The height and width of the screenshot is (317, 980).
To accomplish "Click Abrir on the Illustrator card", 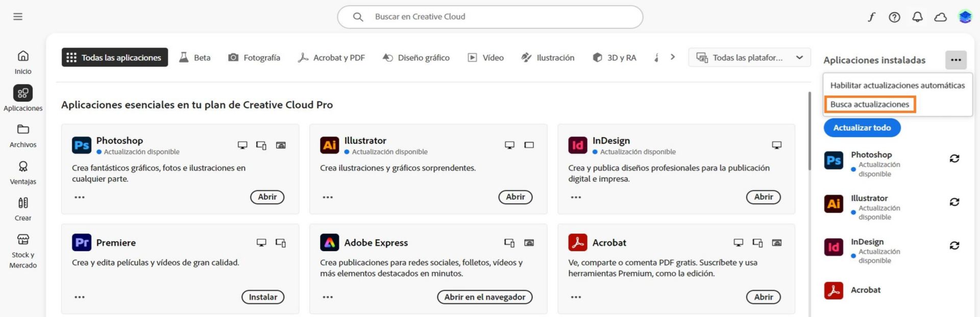I will click(x=516, y=197).
